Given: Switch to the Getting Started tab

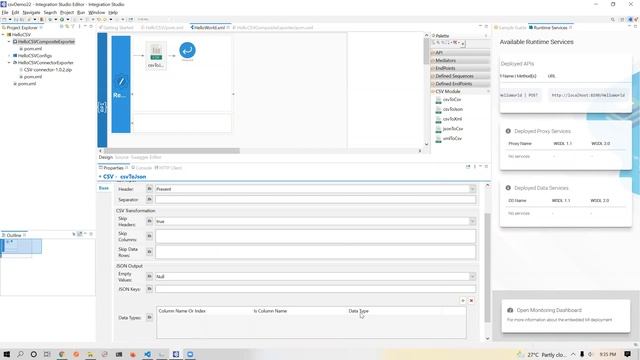Looking at the screenshot, I should coord(118,27).
